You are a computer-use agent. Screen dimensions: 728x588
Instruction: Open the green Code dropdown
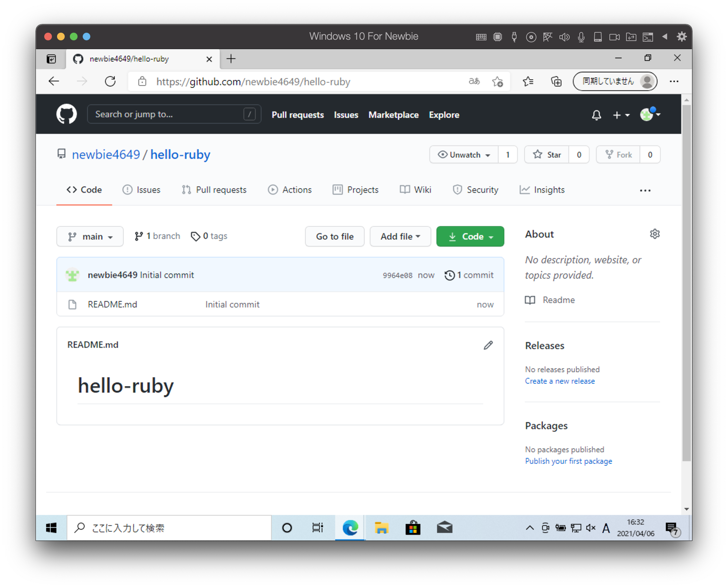pos(470,236)
